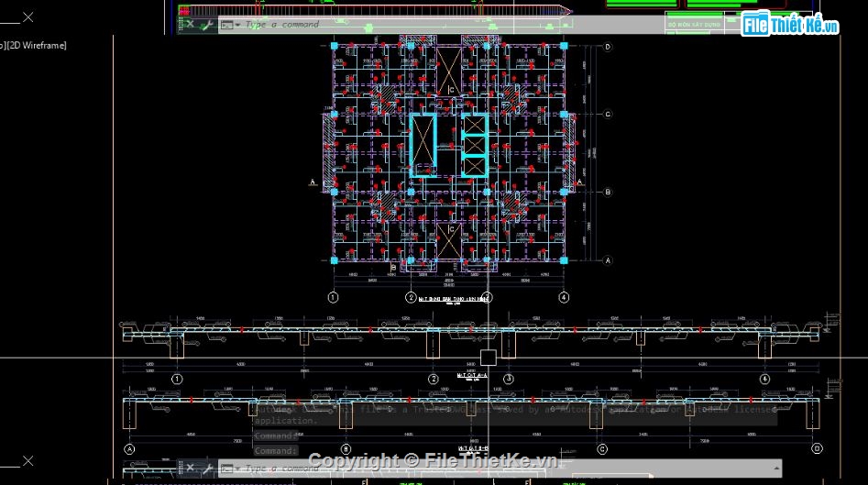Screen dimensions: 868x485
Task: Grab the upper command line grip handle
Action: point(181,23)
